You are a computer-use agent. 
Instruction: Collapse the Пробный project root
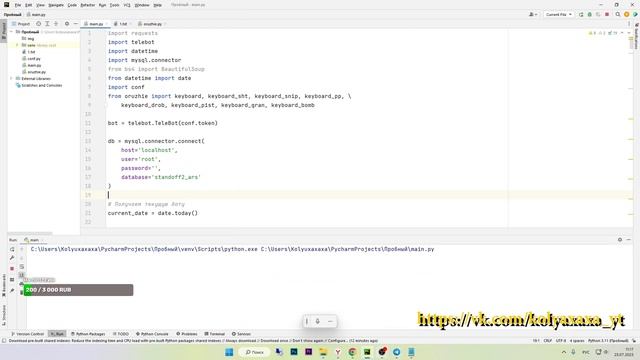11,32
